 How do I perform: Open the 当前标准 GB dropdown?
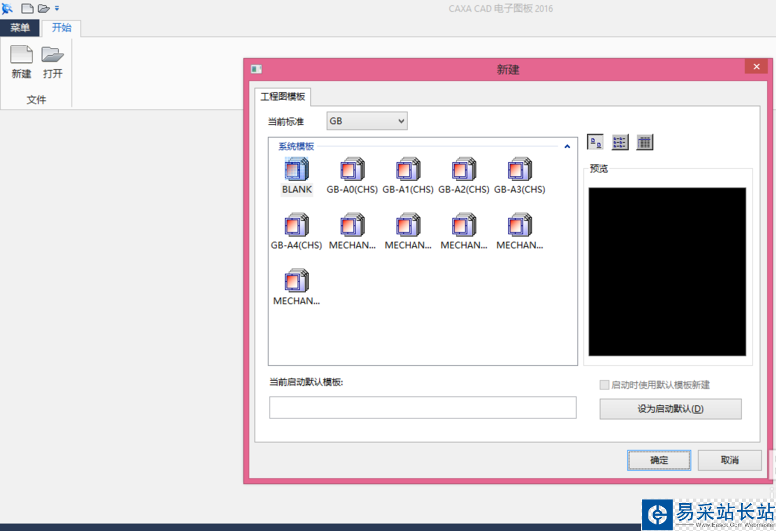(x=367, y=121)
